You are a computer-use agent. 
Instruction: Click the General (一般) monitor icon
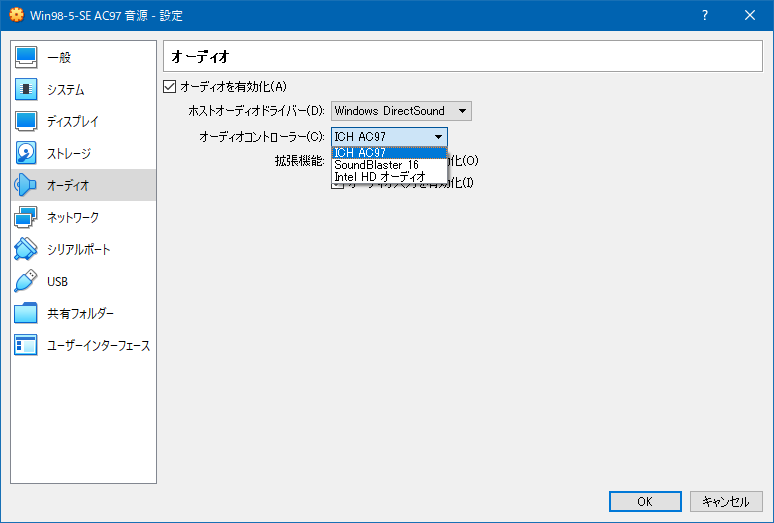click(x=26, y=57)
